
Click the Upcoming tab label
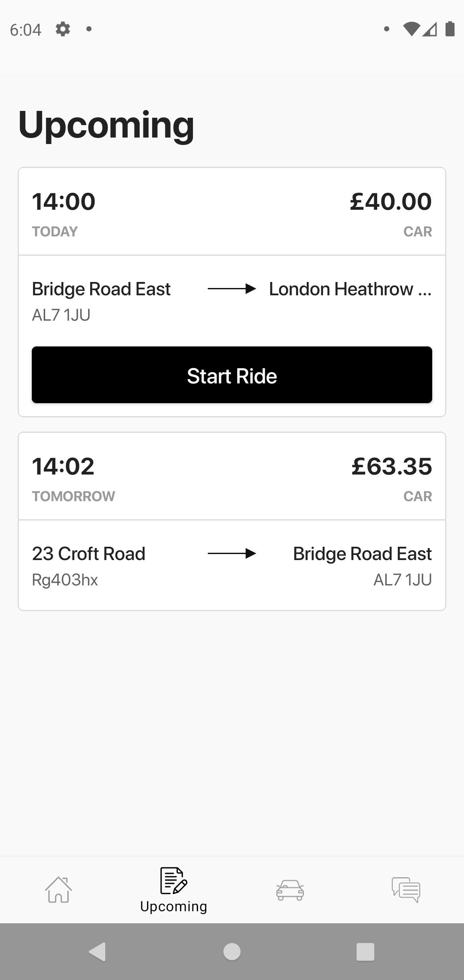(174, 906)
